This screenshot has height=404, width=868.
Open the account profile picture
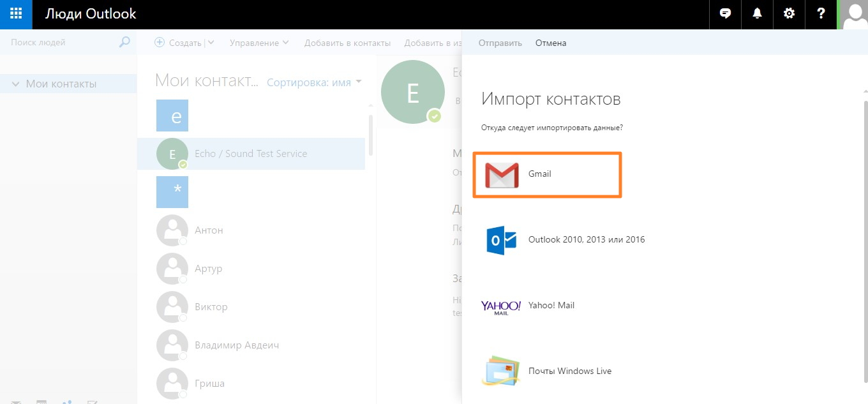854,15
